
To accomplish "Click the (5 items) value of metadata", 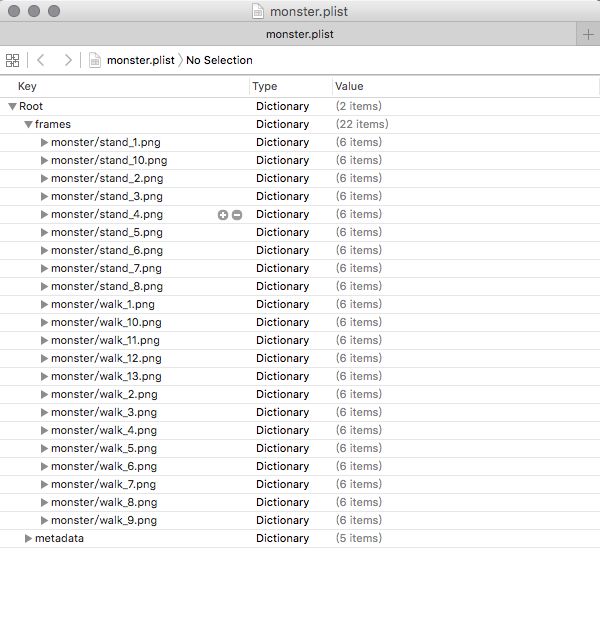I will click(x=359, y=538).
